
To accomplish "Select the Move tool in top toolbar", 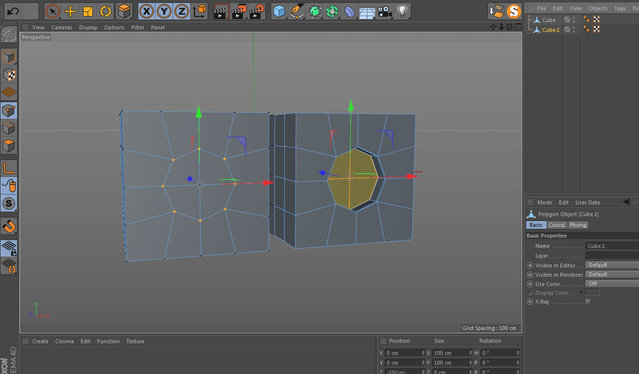I will click(70, 11).
